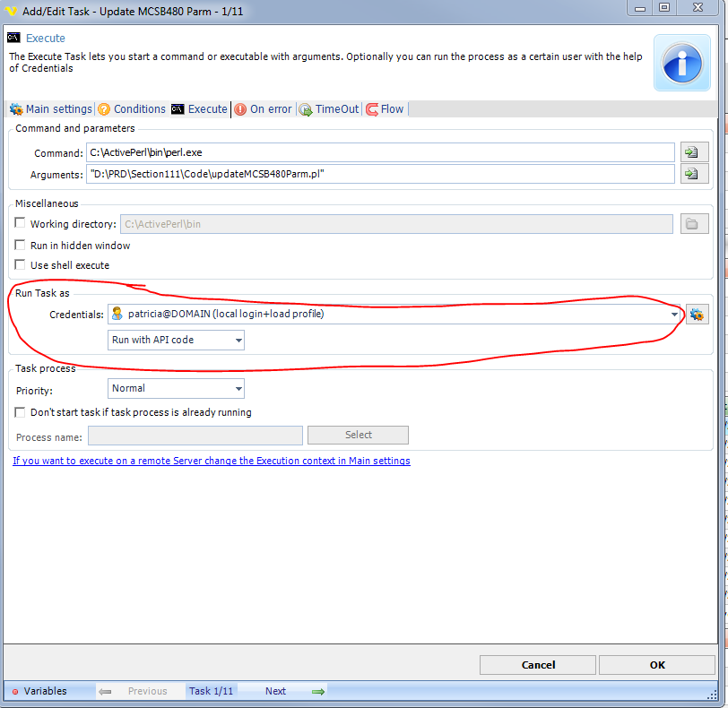Image resolution: width=728 pixels, height=708 pixels.
Task: Expand the Credentials dropdown
Action: pos(673,315)
